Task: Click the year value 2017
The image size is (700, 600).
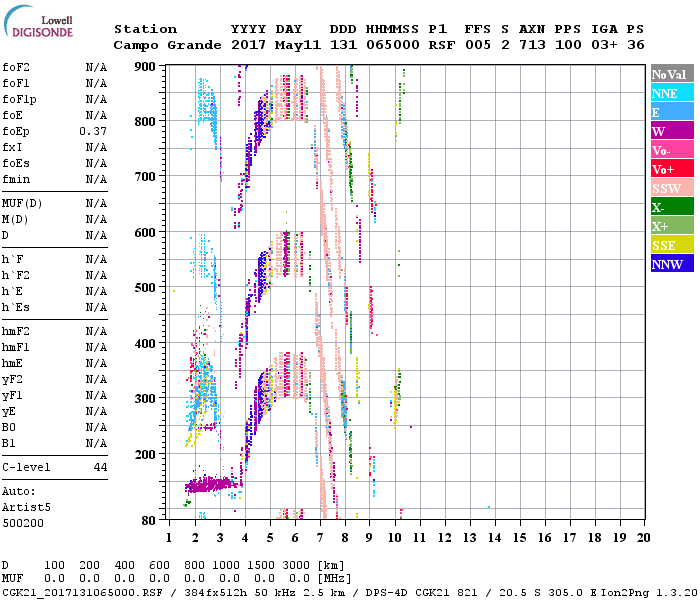Action: coord(248,45)
